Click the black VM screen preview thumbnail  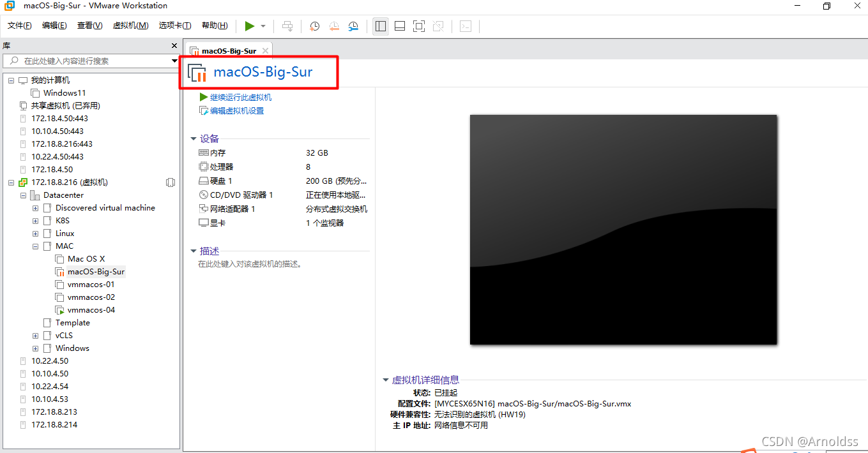click(623, 230)
